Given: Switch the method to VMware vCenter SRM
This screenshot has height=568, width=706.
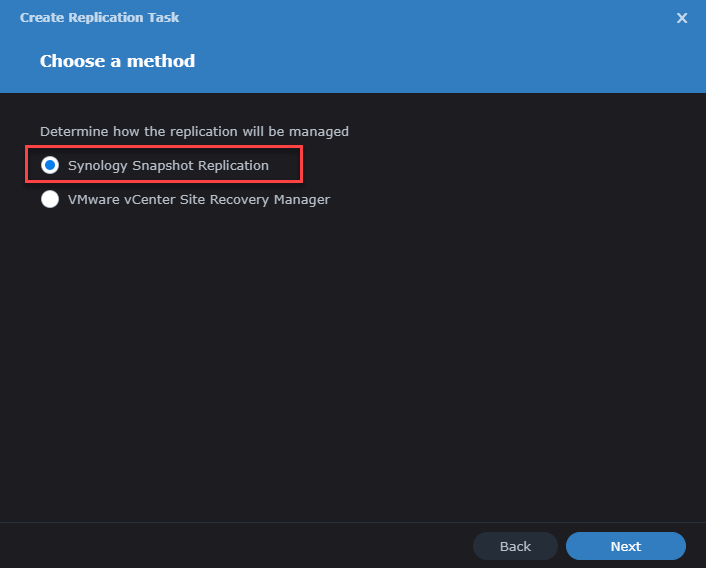Looking at the screenshot, I should (x=49, y=199).
